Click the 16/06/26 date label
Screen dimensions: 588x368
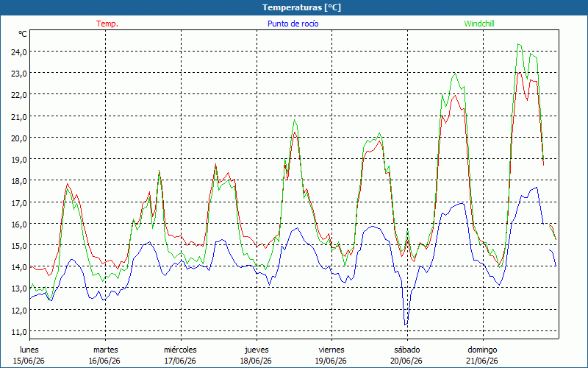[x=104, y=361]
